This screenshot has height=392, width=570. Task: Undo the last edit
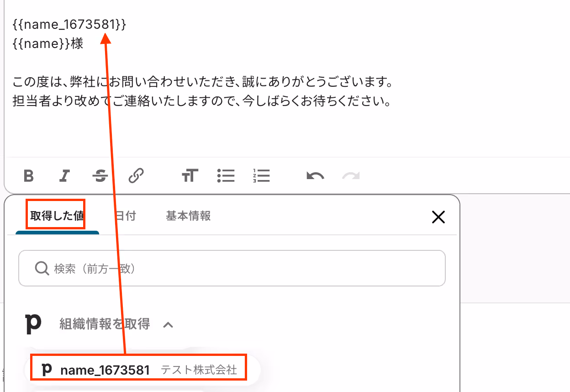point(315,176)
